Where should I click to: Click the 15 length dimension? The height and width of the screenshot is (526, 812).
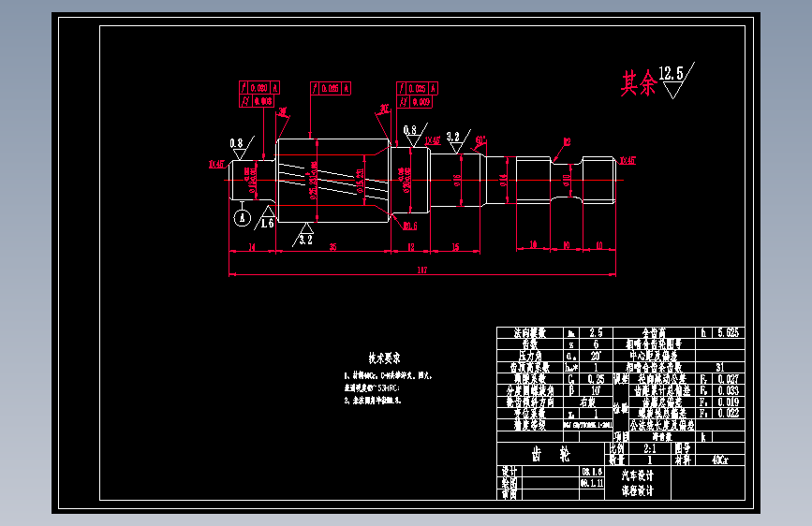pos(455,247)
